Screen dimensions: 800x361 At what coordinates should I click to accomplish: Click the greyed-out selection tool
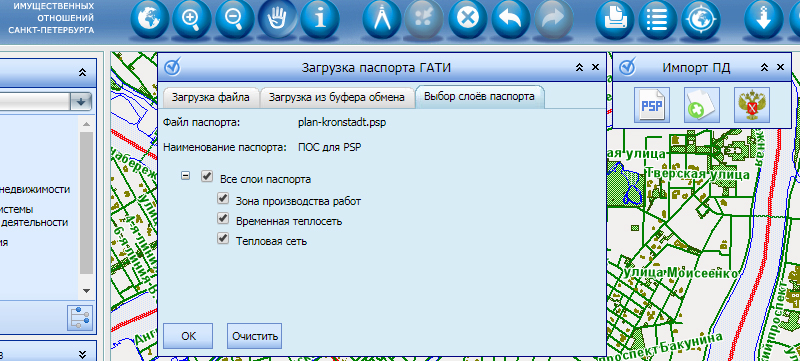[x=424, y=20]
